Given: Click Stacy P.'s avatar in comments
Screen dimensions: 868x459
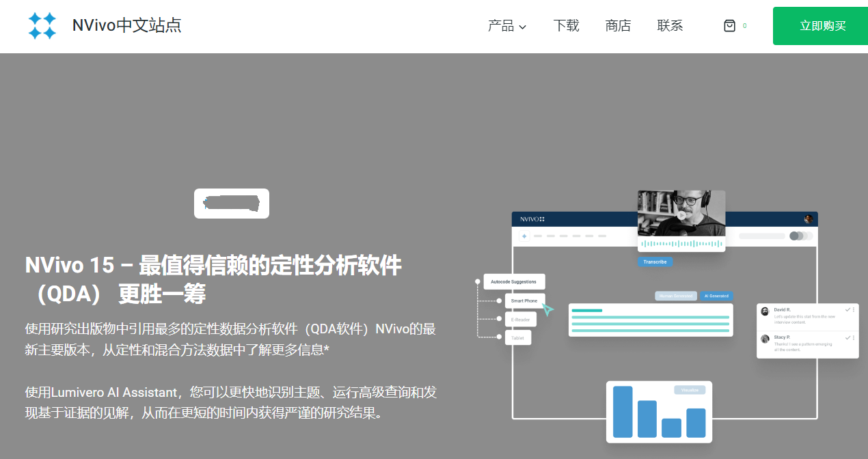Looking at the screenshot, I should [765, 339].
